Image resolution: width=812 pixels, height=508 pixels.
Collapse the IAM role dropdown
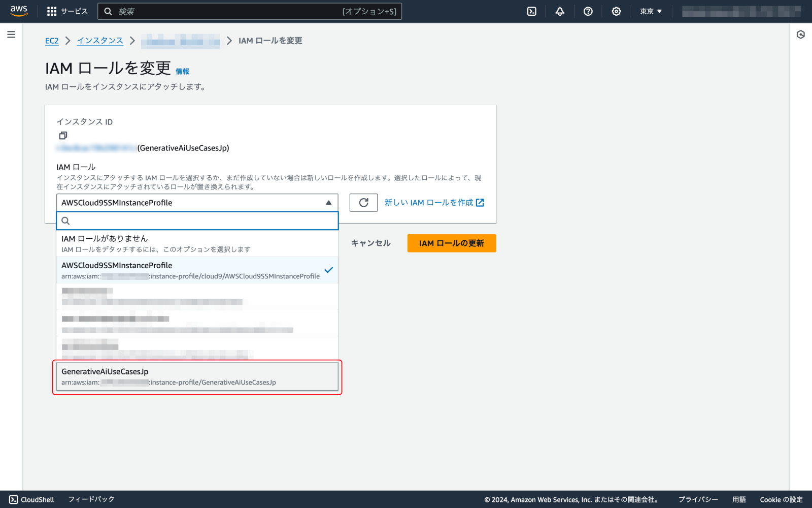click(x=329, y=202)
